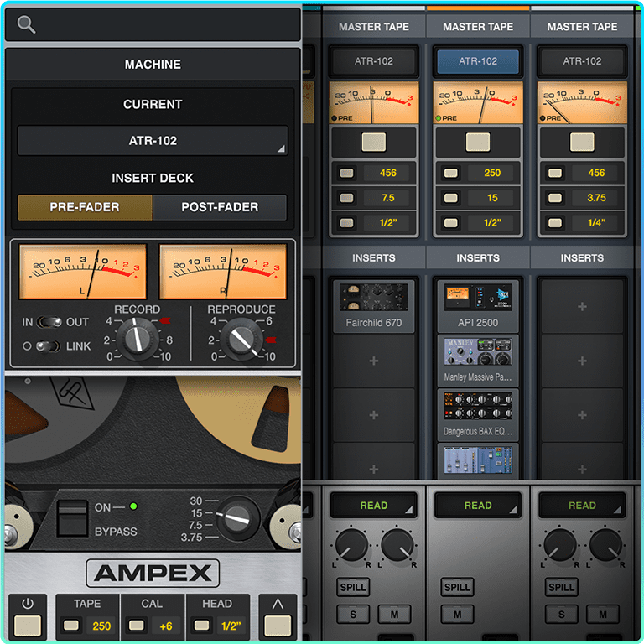
Task: Select the highlighted blue ATR-102 button
Action: pyautogui.click(x=478, y=61)
